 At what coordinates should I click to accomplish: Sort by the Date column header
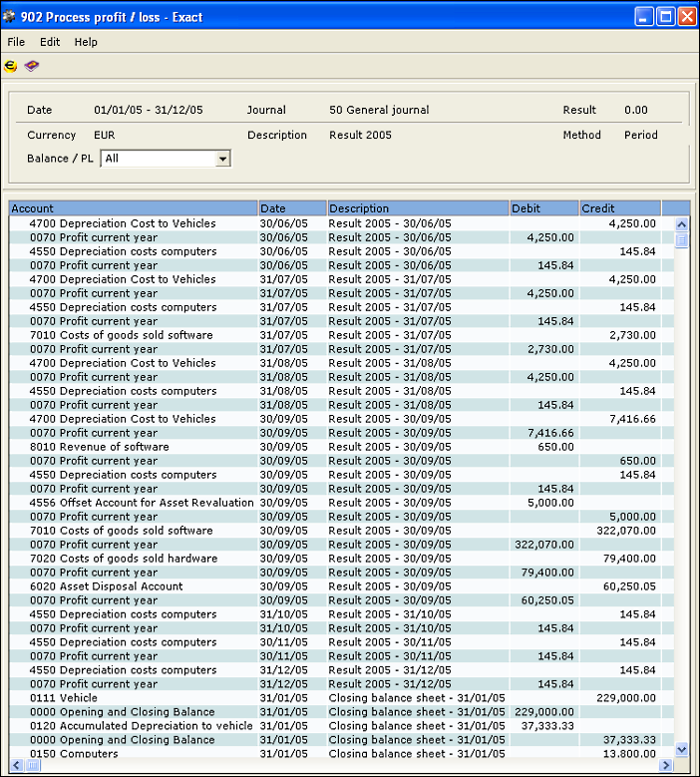[292, 208]
